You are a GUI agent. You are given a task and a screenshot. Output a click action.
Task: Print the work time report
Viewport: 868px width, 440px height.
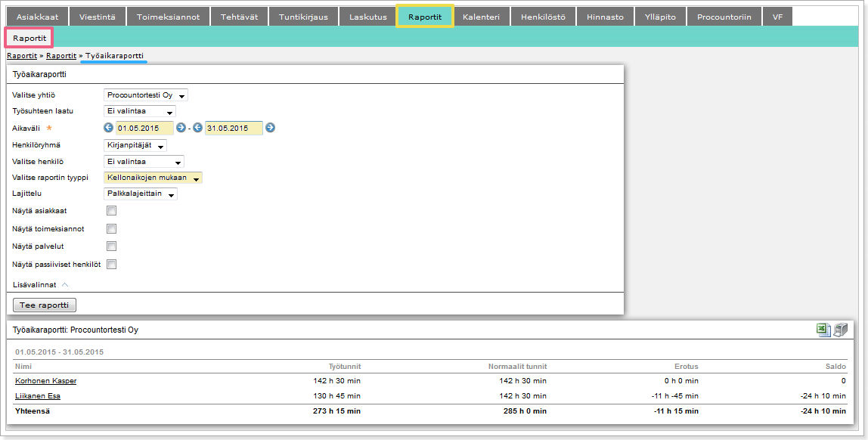(x=840, y=330)
